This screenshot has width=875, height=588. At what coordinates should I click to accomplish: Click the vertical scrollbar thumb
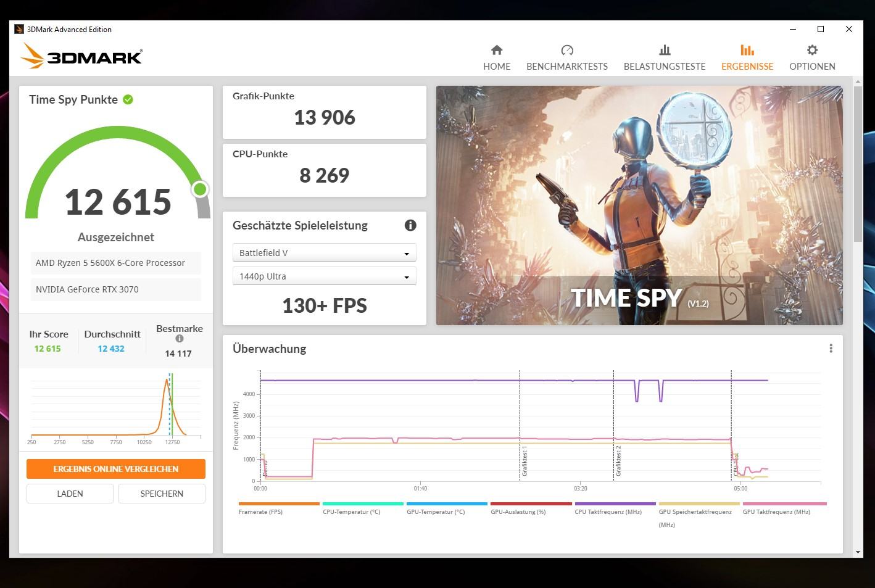point(858,164)
